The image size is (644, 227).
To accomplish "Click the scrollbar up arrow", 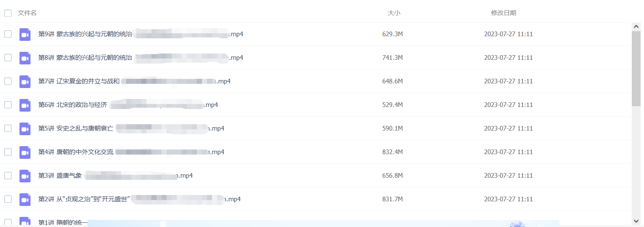I will (636, 27).
